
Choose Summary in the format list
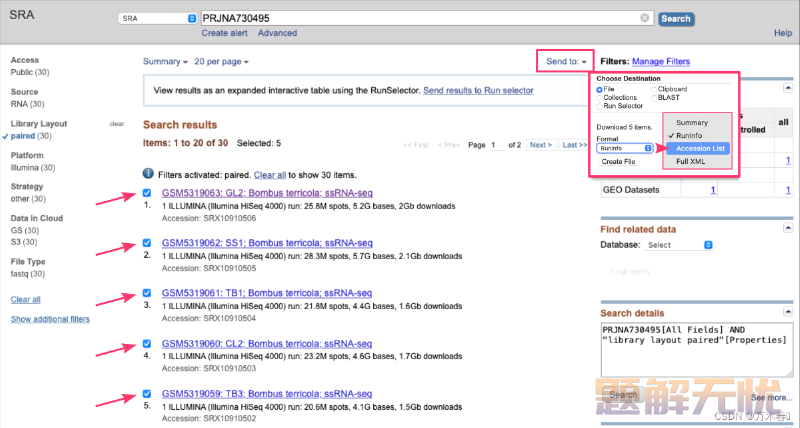(x=692, y=122)
